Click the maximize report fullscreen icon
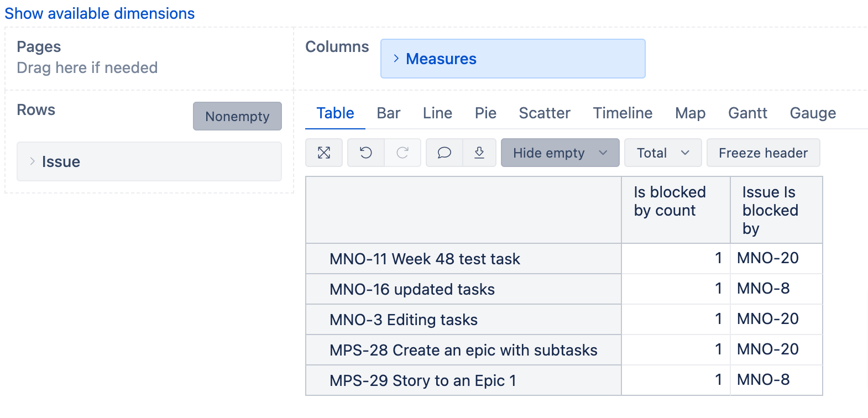Screen dimensions: 868x418 point(324,153)
